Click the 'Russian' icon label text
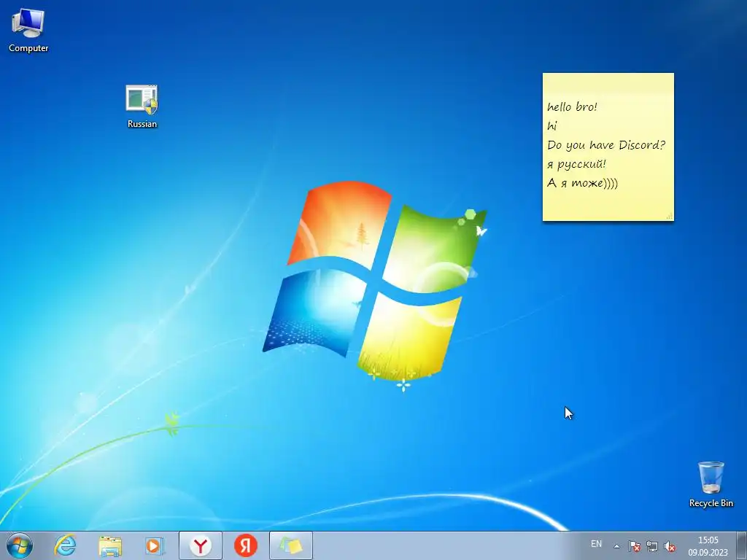 tap(142, 124)
